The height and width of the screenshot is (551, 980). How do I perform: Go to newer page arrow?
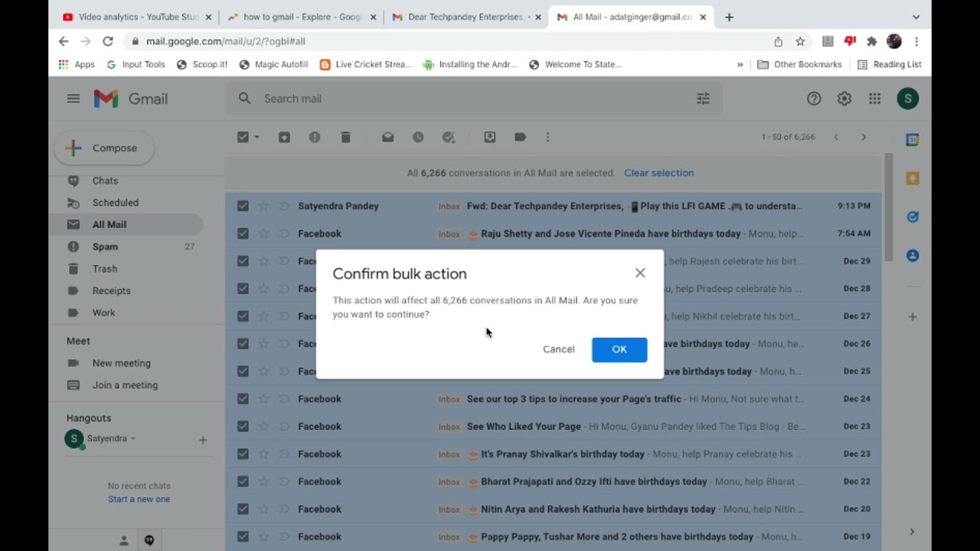[x=836, y=137]
